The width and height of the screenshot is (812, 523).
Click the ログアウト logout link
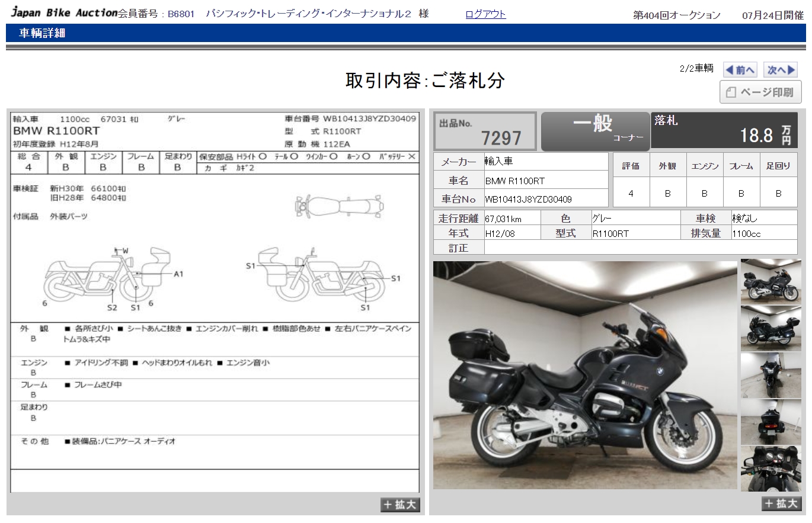(485, 14)
